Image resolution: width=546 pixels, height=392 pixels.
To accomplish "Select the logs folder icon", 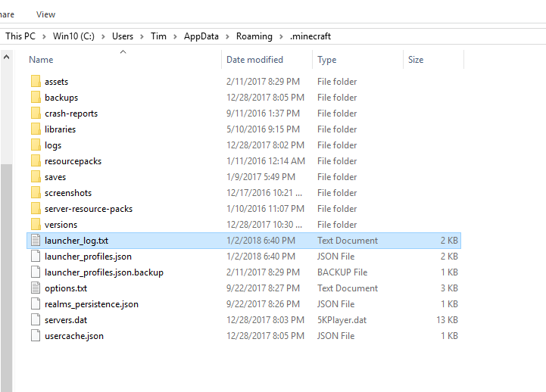I will [x=35, y=145].
